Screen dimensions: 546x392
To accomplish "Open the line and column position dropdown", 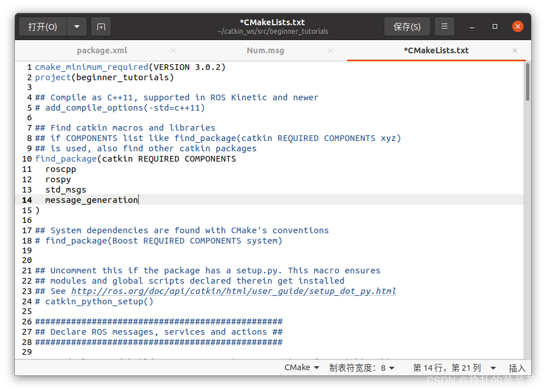I will click(x=453, y=367).
